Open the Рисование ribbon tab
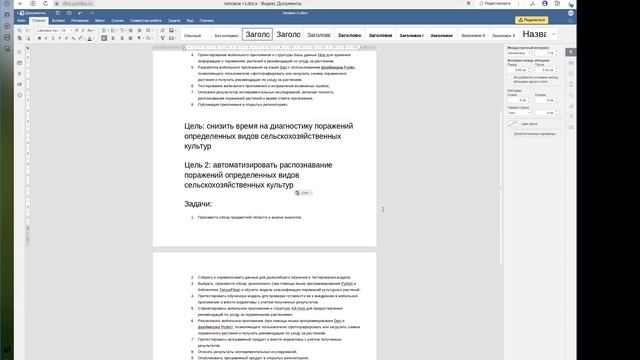Screen dimensions: 640x360 point(80,20)
